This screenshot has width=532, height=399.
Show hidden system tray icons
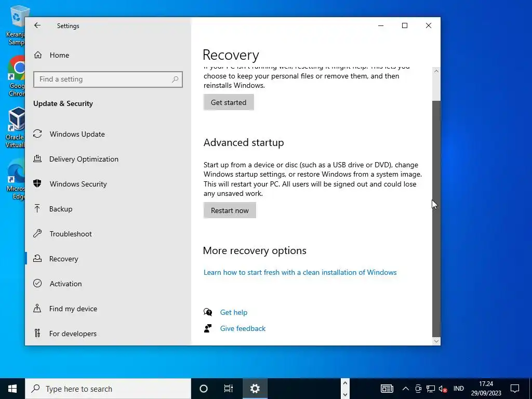pos(405,389)
